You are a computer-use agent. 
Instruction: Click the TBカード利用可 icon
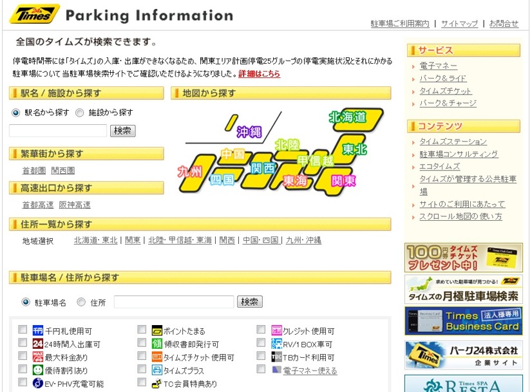click(x=276, y=357)
